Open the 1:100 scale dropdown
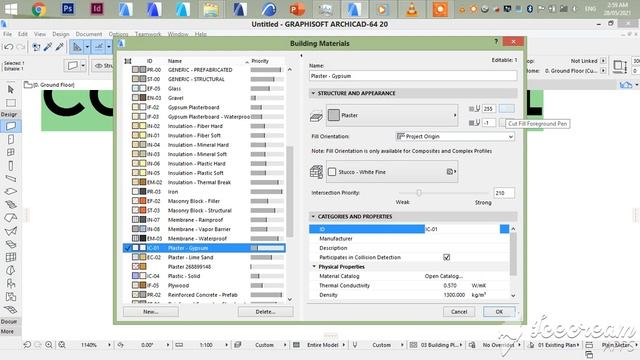Viewport: 640px width, 360px height. 227,345
